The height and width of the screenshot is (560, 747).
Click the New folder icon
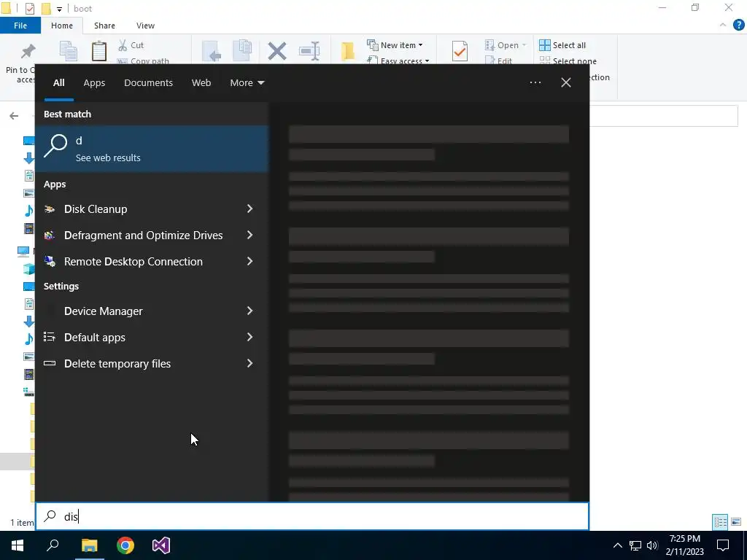click(x=348, y=51)
